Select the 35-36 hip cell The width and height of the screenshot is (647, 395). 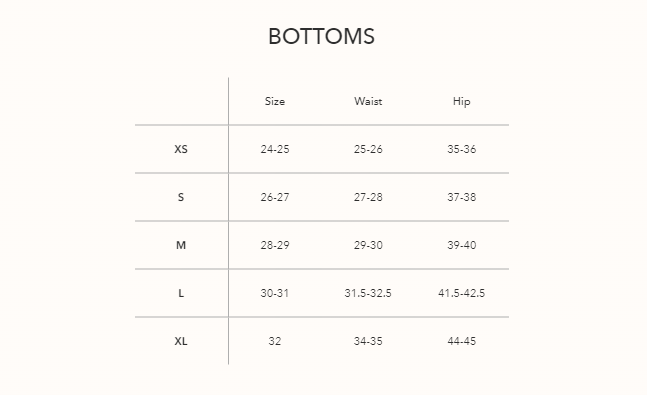tap(461, 149)
